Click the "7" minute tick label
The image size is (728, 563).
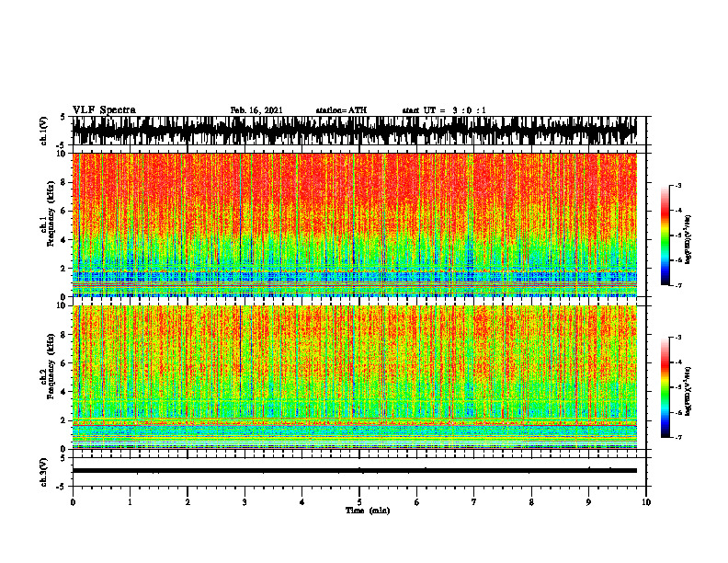tap(474, 502)
